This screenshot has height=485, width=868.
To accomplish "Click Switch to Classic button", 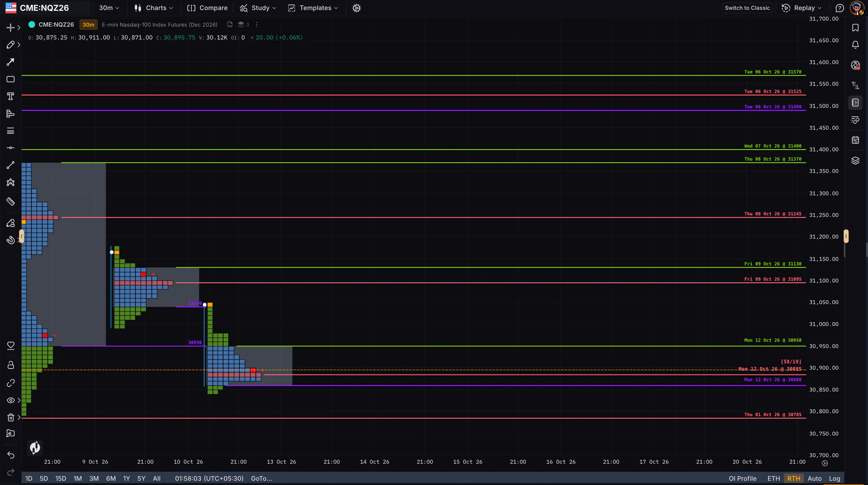I will click(747, 8).
